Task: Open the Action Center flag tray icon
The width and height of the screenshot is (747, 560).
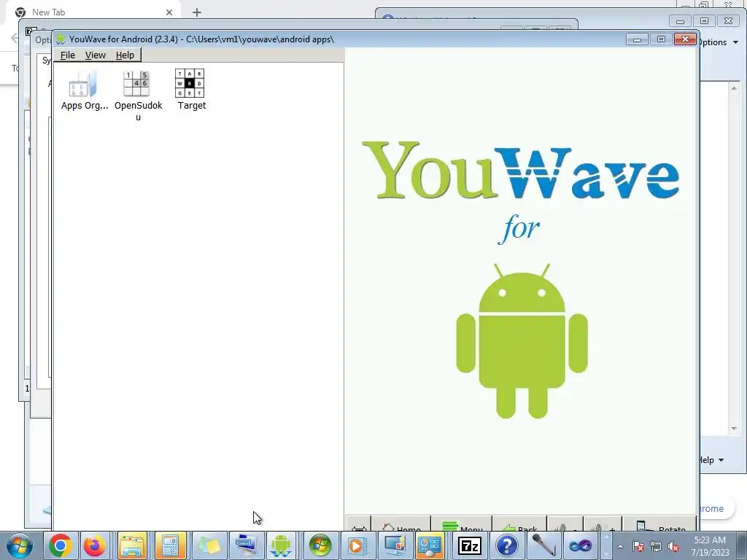Action: click(x=638, y=547)
